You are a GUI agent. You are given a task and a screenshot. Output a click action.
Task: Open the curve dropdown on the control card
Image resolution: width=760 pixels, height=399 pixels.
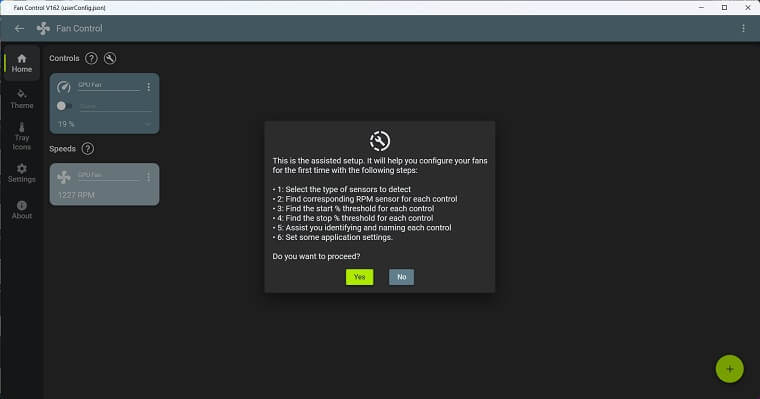tap(115, 106)
